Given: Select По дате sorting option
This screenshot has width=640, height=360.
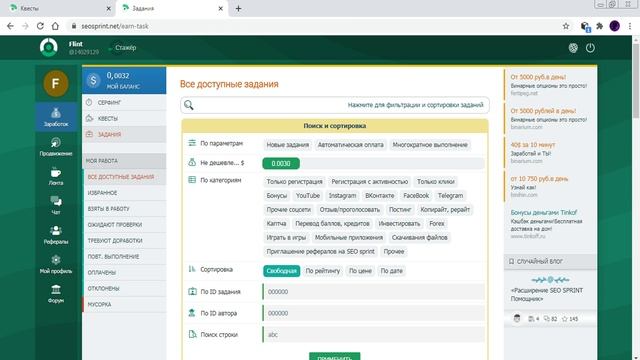Looking at the screenshot, I should 391,271.
